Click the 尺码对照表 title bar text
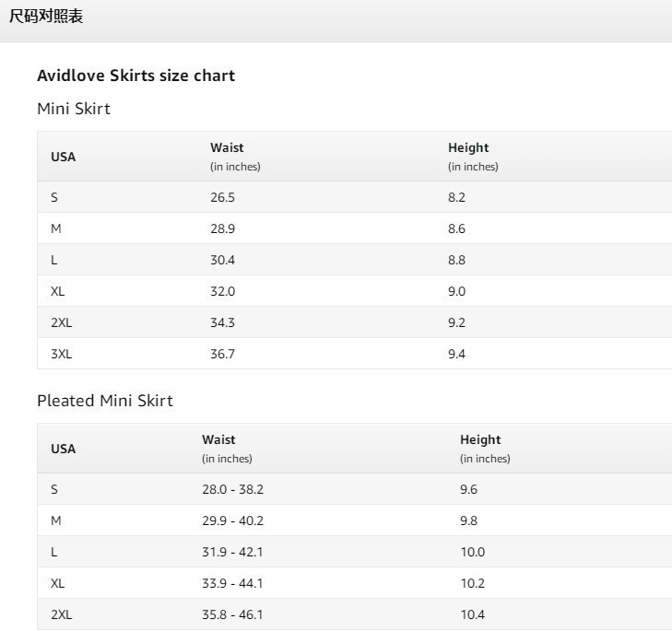Image resolution: width=672 pixels, height=631 pixels. pos(46,16)
